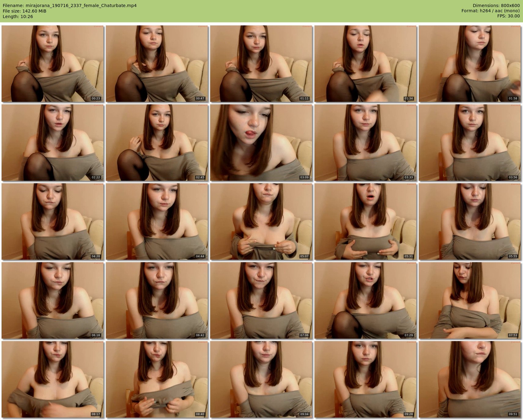Select the 'File size: 142.60 MiB' text
Image resolution: width=523 pixels, height=420 pixels.
point(24,11)
